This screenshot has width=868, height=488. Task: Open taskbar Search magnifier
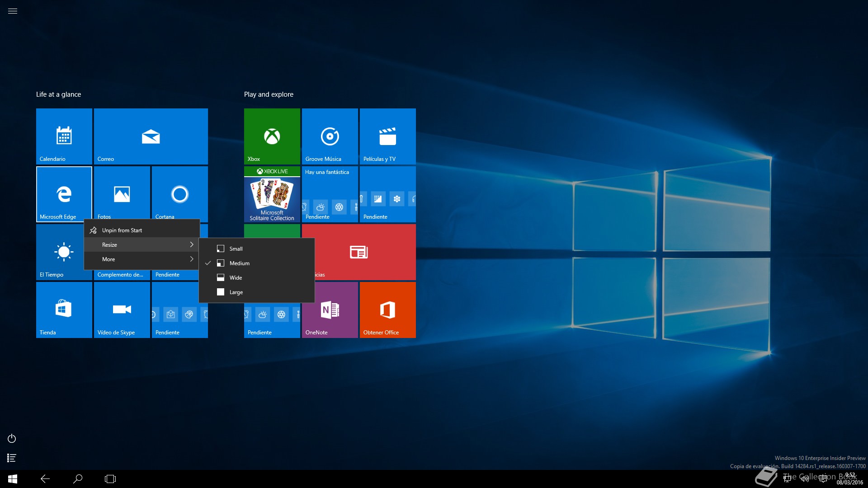(78, 479)
